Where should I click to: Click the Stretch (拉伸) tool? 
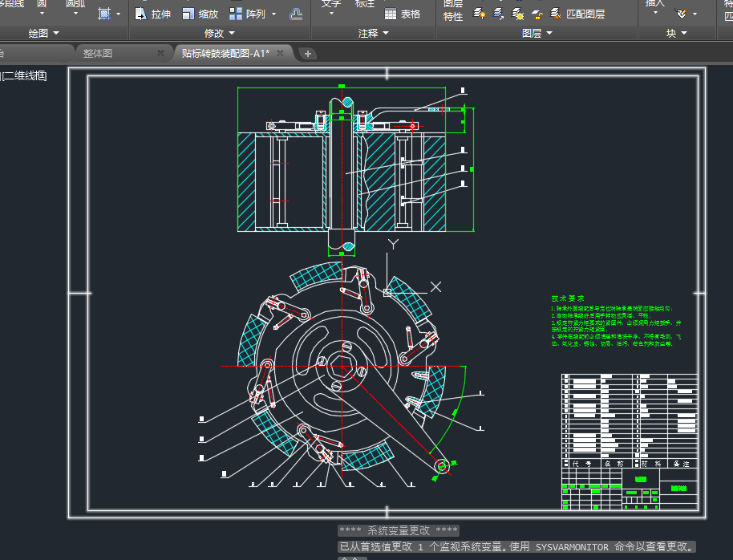tap(152, 14)
